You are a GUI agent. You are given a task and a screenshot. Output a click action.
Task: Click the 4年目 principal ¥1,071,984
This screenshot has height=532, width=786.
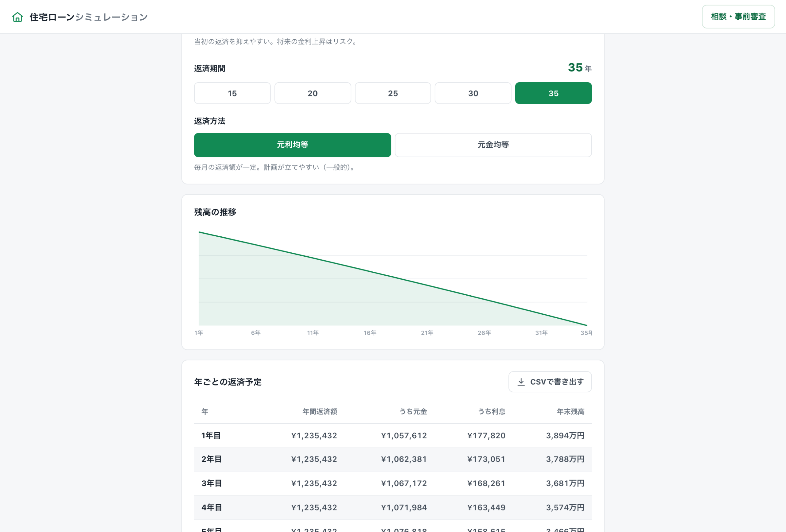tap(404, 508)
